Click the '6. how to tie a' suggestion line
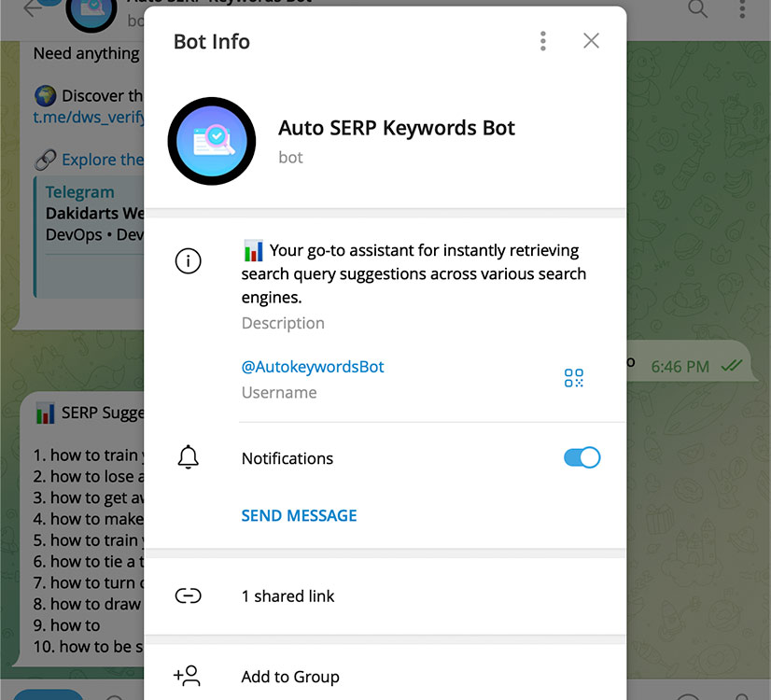Screen dimensions: 771x700 89,561
